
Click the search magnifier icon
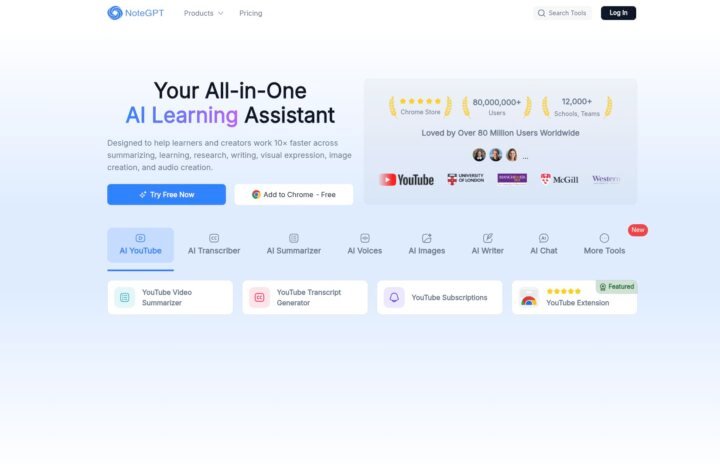click(x=541, y=13)
